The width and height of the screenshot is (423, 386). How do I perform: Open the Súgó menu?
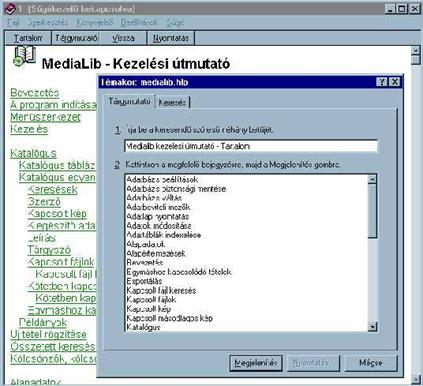[x=175, y=23]
